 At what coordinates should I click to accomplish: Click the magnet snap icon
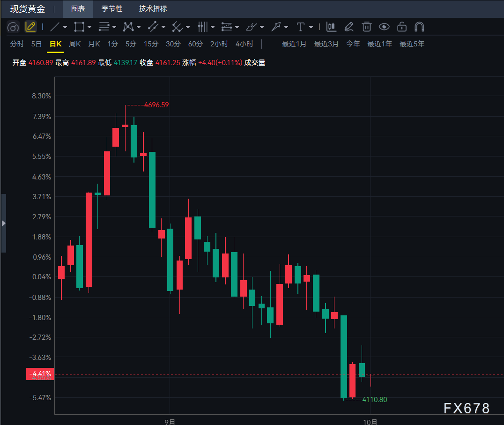pyautogui.click(x=420, y=27)
